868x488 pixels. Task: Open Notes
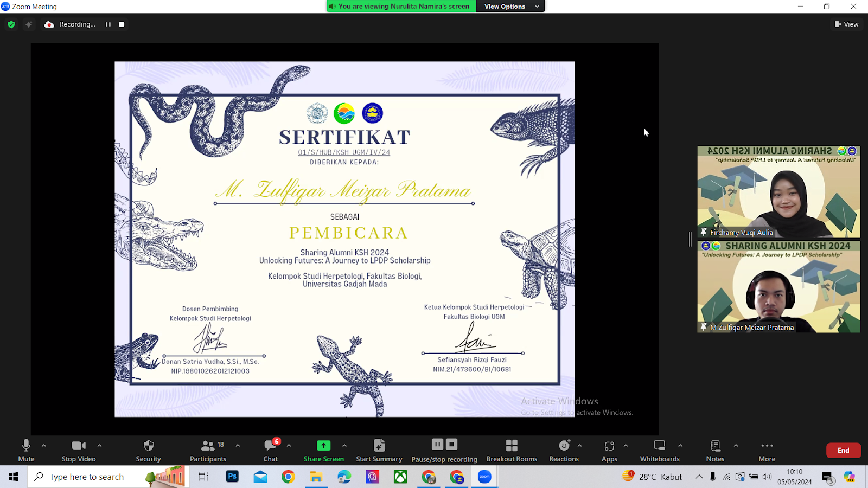(715, 451)
